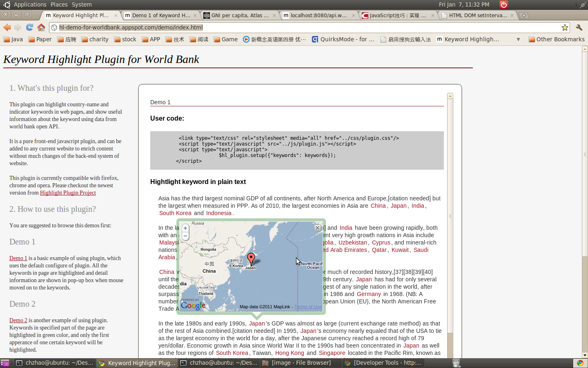Screen dimensions: 588x368
Task: Click highlighted keyword Qatar
Action: (379, 250)
